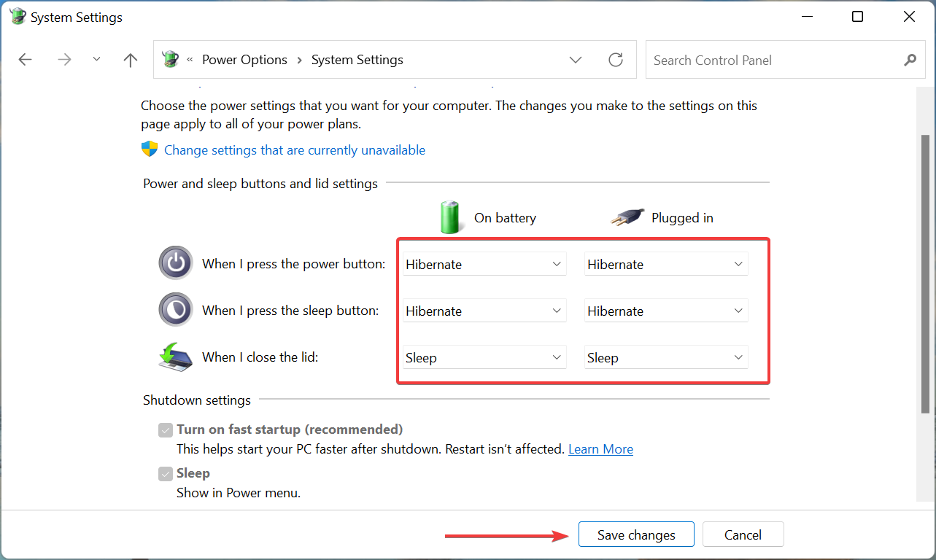936x560 pixels.
Task: Select System Settings in the breadcrumb
Action: coord(357,60)
